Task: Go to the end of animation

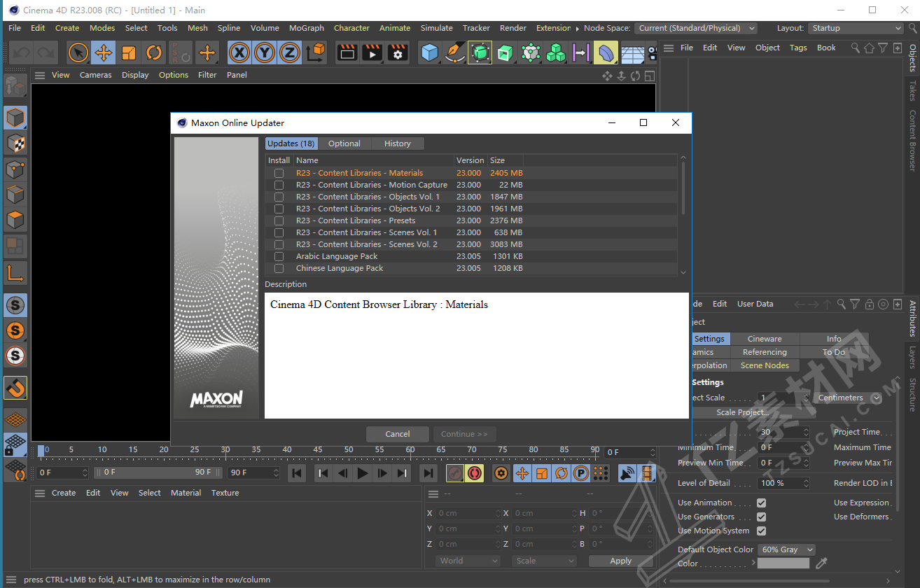Action: (428, 473)
